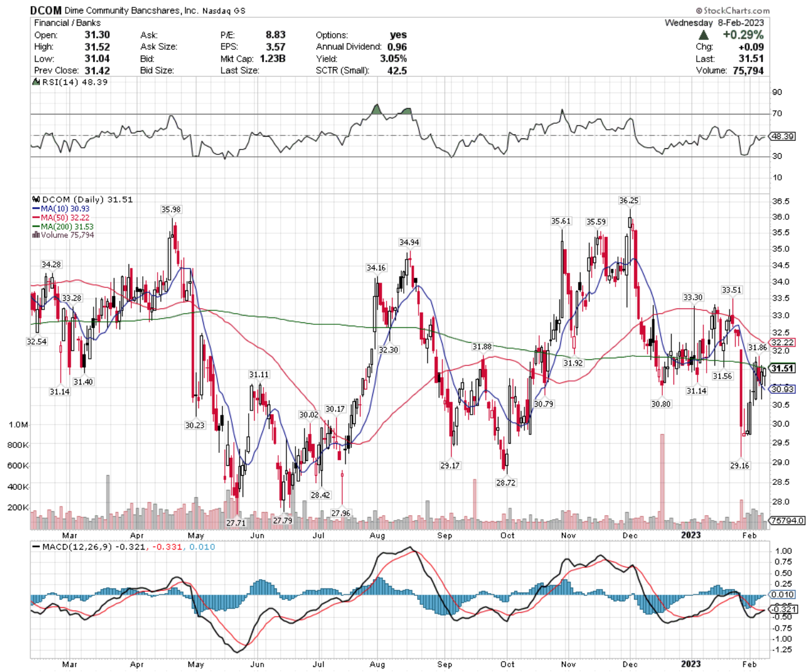Screen dimensions: 810x672
Task: Click the red 32.22 price axis tag
Action: 782,342
